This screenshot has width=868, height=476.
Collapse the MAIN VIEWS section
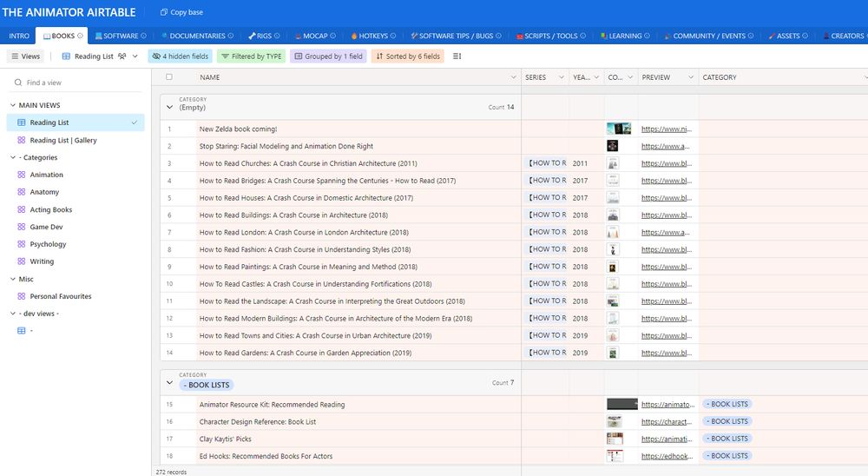coord(13,105)
